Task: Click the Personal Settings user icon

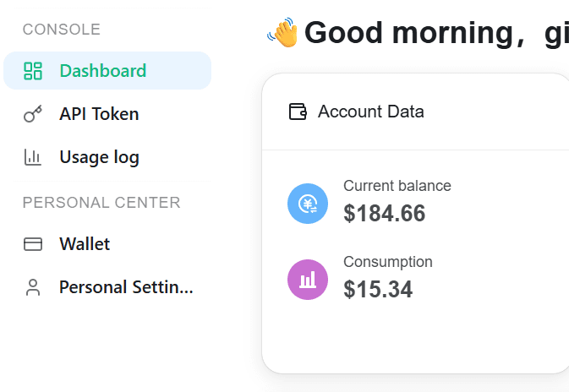Action: click(x=33, y=287)
